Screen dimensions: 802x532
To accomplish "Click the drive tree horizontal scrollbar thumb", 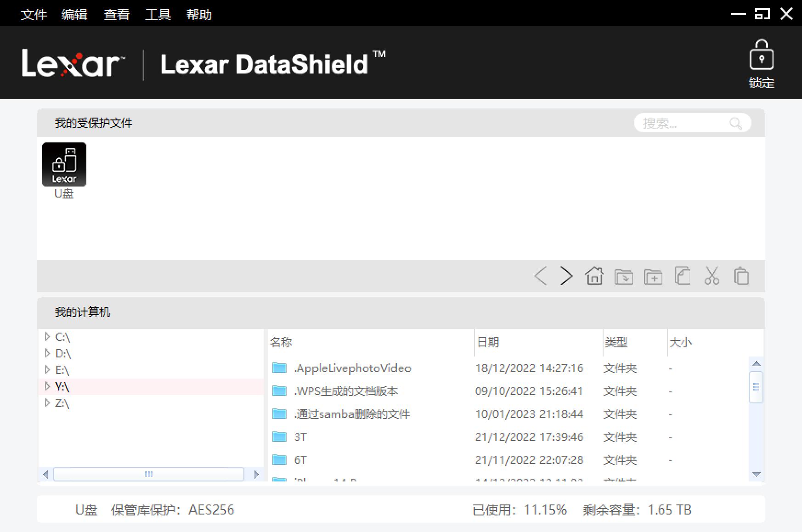I will coord(149,474).
